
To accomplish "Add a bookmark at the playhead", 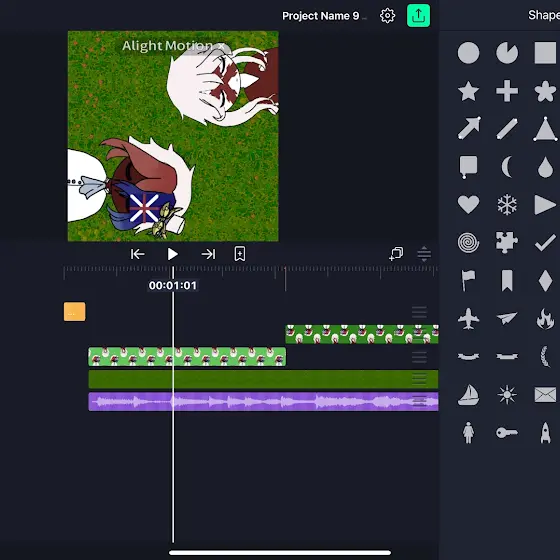I will tap(240, 254).
